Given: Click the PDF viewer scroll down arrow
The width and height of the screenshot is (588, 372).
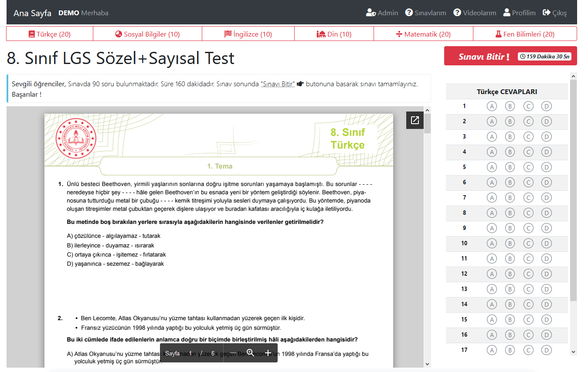Looking at the screenshot, I should [x=427, y=364].
